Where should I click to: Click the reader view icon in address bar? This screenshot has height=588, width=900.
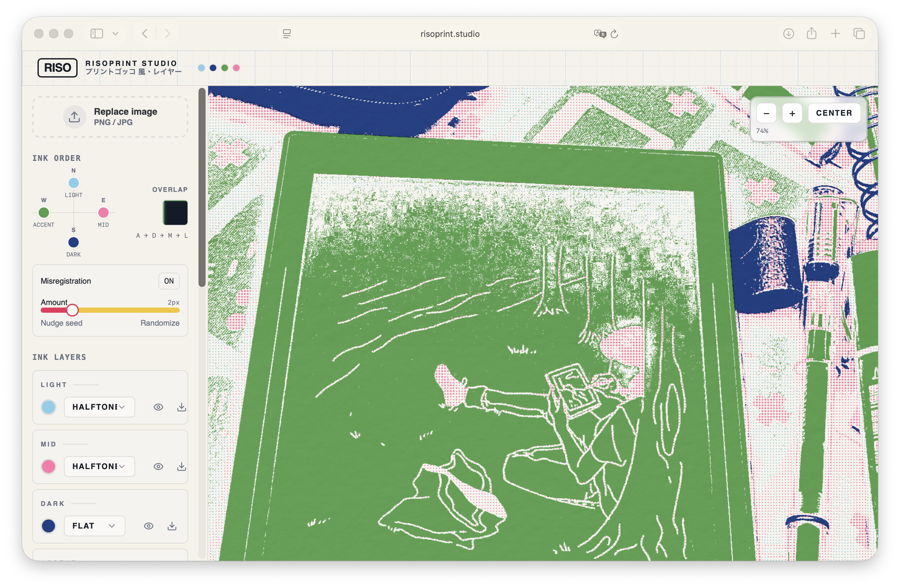pos(287,34)
